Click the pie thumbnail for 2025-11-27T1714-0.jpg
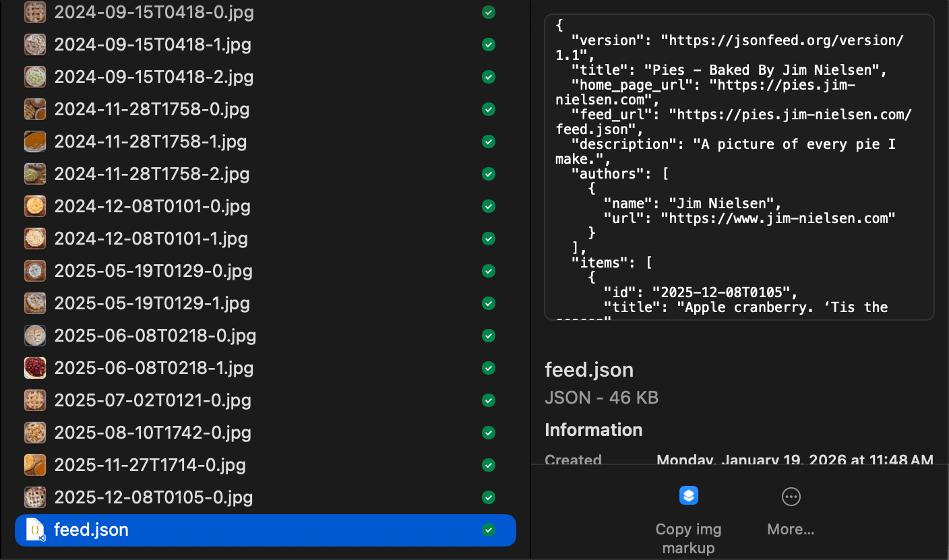 34,465
